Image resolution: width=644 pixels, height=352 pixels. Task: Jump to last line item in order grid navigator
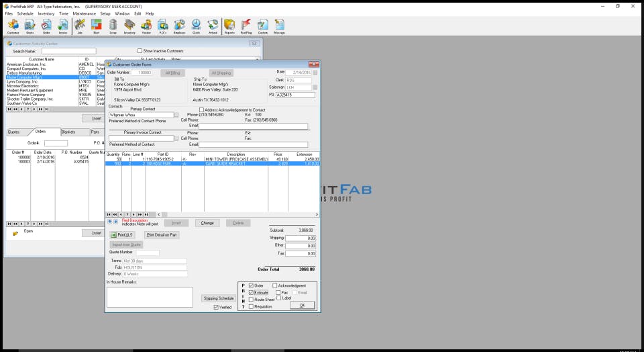(x=146, y=215)
